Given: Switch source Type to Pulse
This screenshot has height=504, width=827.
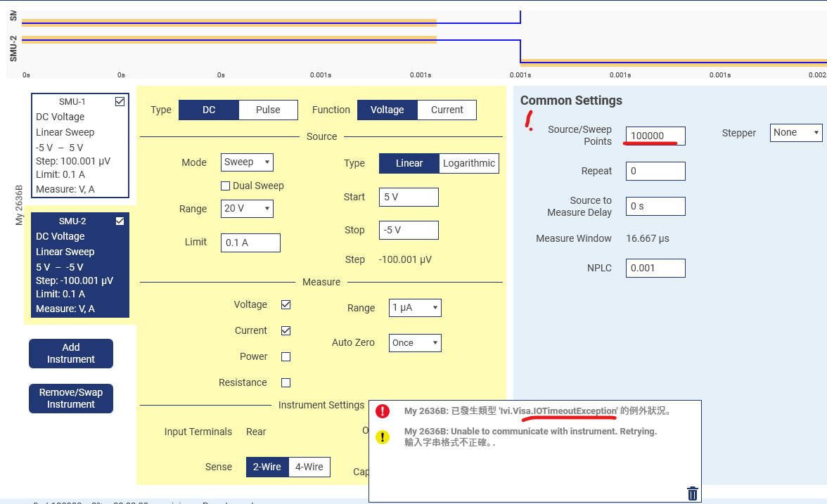Looking at the screenshot, I should (268, 110).
